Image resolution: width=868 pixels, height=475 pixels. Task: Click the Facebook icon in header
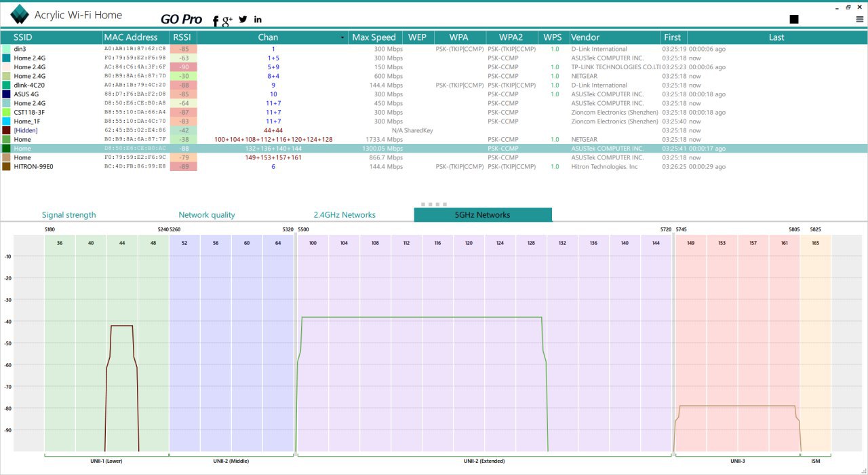216,20
